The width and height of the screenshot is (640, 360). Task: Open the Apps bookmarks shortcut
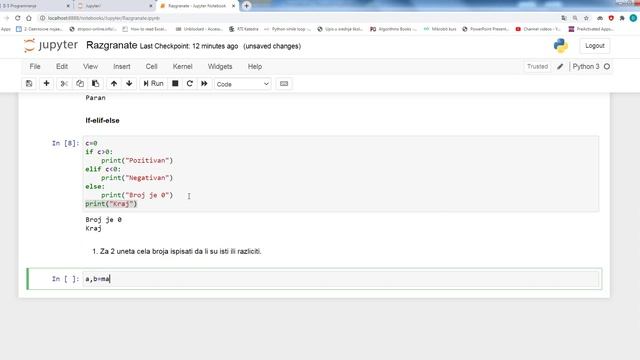pyautogui.click(x=5, y=29)
